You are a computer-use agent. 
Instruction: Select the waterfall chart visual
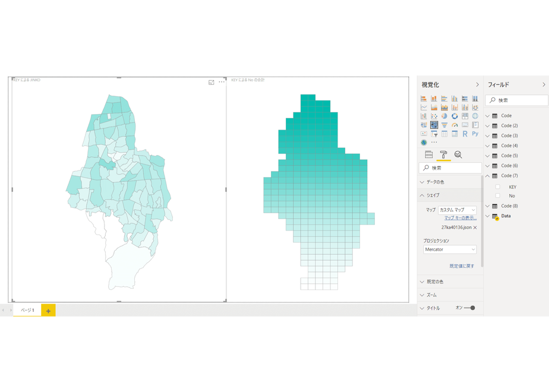[x=424, y=116]
